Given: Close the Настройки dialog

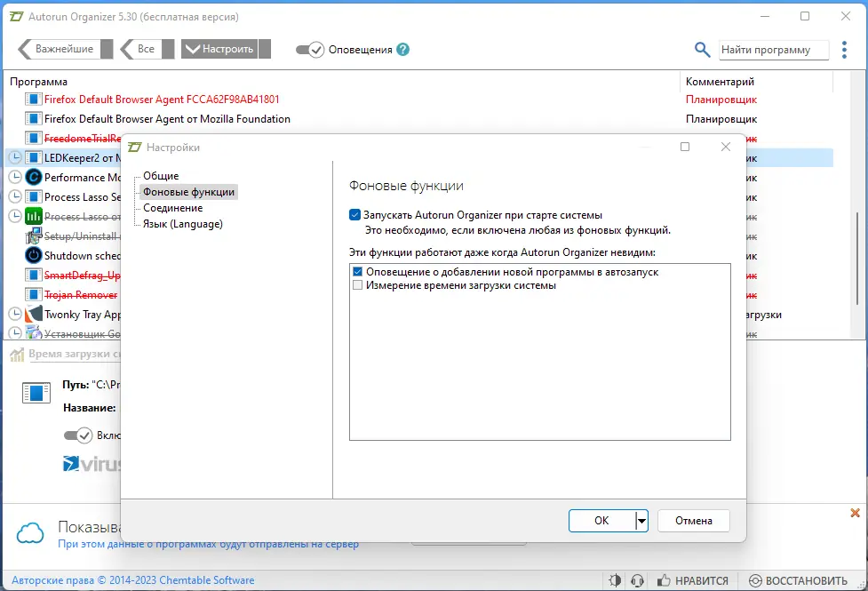Looking at the screenshot, I should pyautogui.click(x=726, y=147).
